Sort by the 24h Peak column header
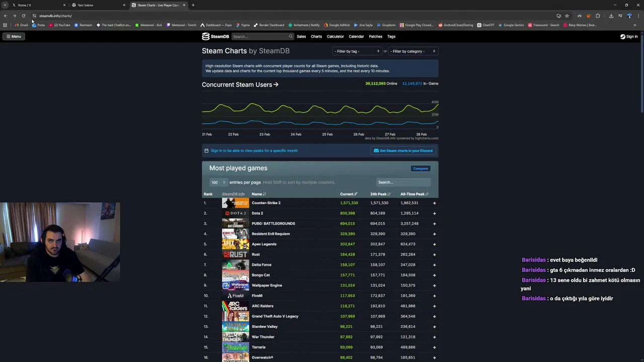The image size is (644, 362). pos(380,194)
